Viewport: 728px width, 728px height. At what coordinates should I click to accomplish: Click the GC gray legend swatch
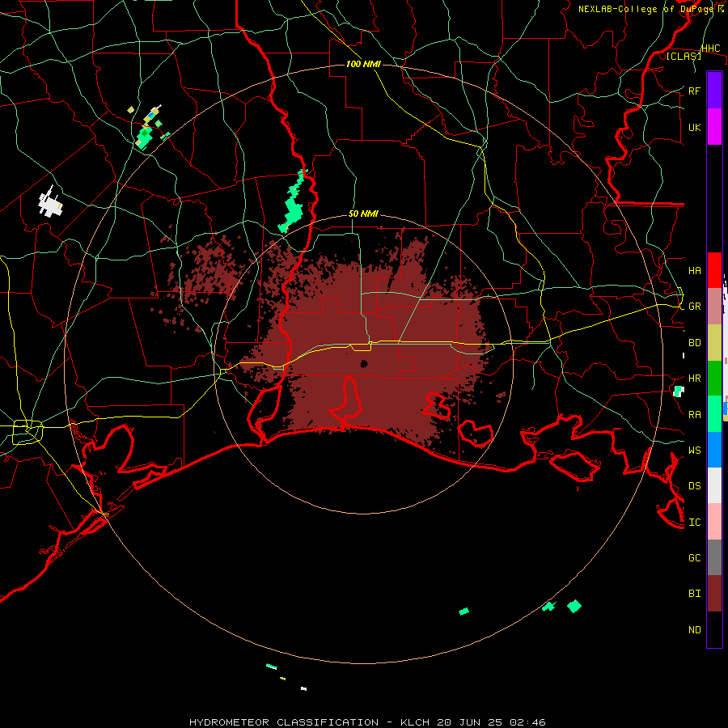(714, 557)
